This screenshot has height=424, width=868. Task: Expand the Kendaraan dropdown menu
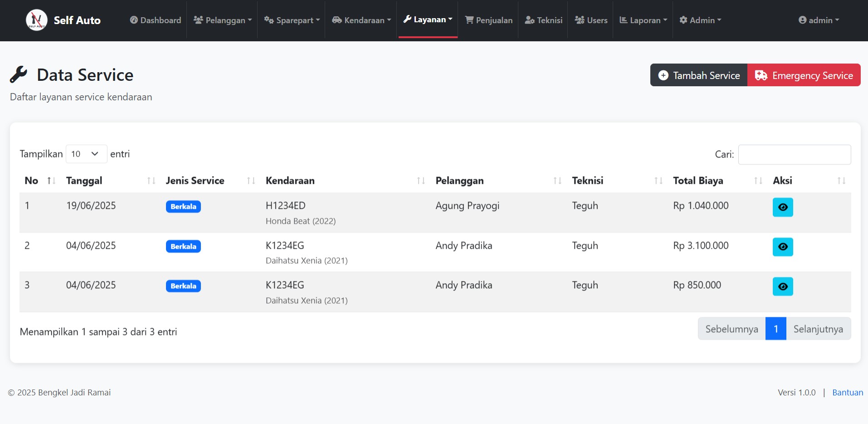tap(361, 20)
